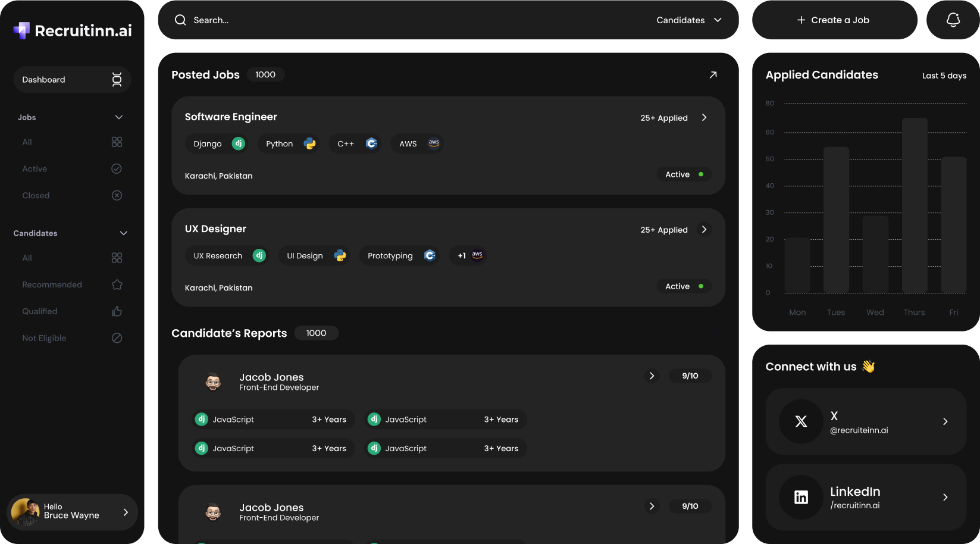Toggle Active status on the UX Designer job
Image resolution: width=980 pixels, height=544 pixels.
click(x=684, y=286)
